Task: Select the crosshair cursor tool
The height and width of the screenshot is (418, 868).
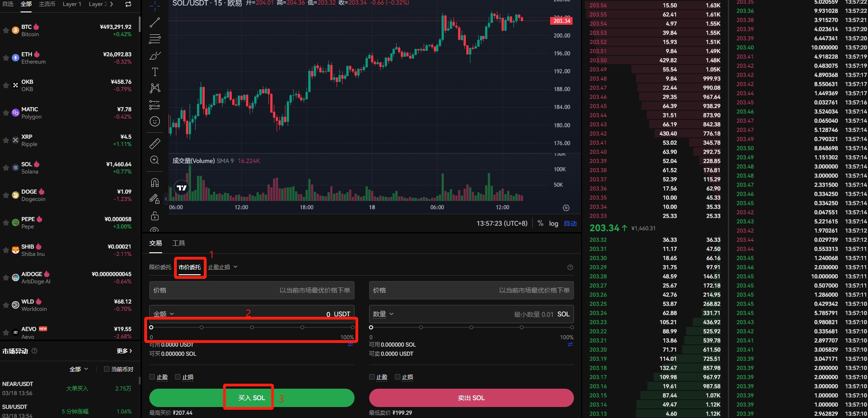Action: pyautogui.click(x=155, y=5)
